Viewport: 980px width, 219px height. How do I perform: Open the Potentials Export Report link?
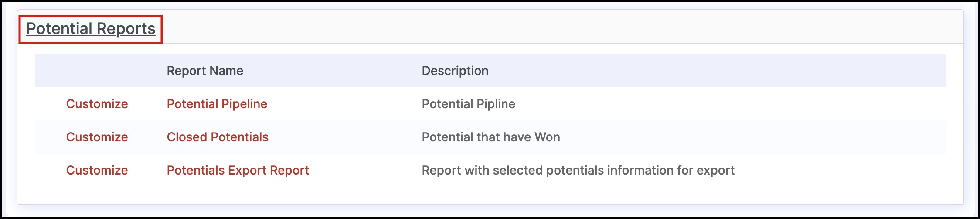(x=238, y=170)
